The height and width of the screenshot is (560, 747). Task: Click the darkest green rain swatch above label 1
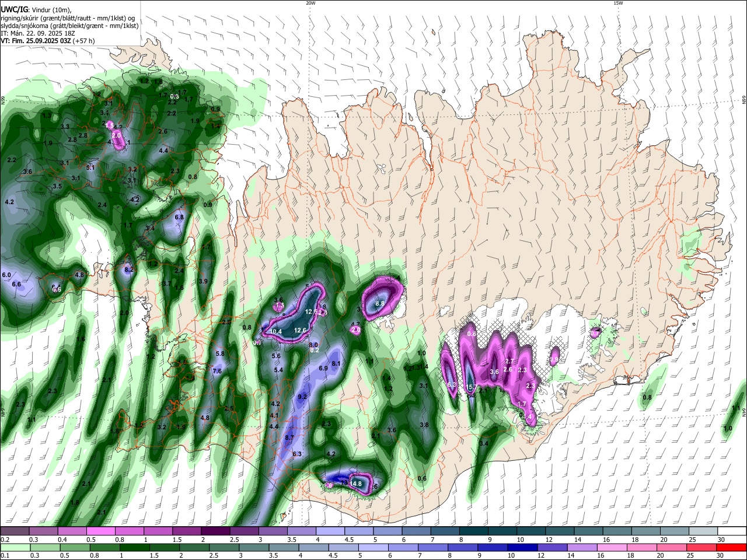(x=134, y=547)
